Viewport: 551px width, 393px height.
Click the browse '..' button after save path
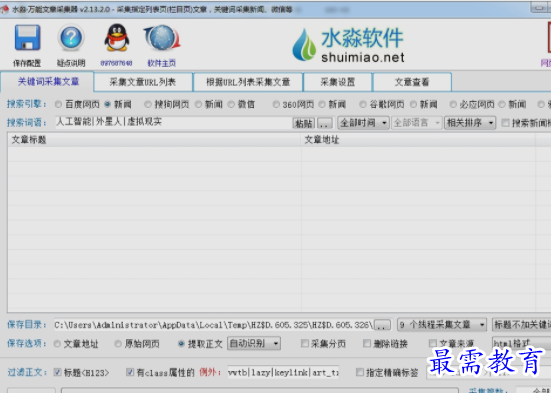click(x=382, y=325)
